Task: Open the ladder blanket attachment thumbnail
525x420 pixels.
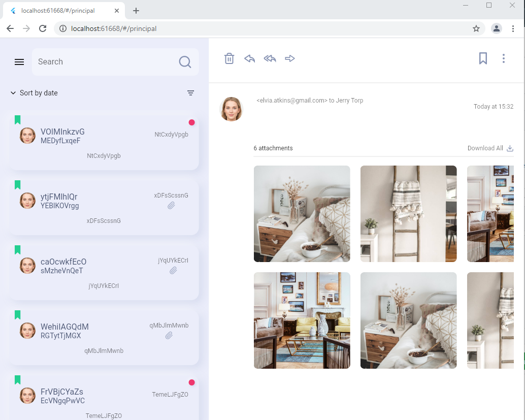Action: coord(408,214)
